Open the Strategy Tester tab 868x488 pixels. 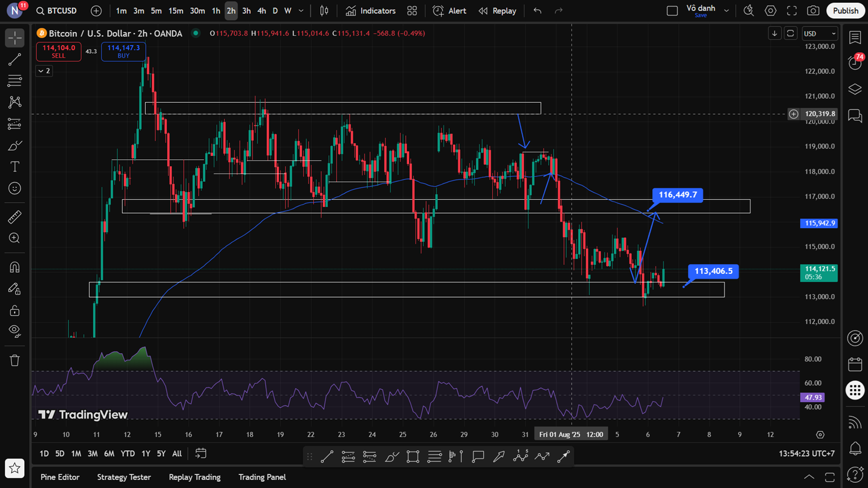124,477
